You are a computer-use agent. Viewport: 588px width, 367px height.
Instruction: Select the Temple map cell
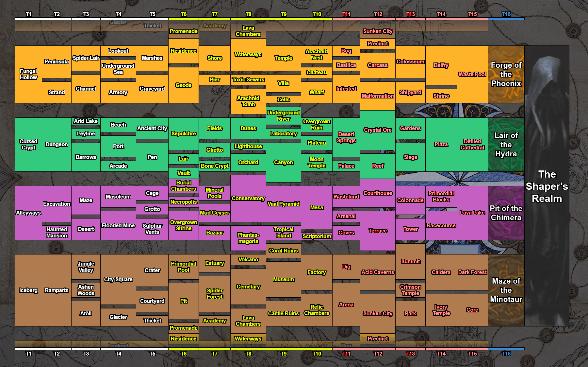click(x=284, y=58)
